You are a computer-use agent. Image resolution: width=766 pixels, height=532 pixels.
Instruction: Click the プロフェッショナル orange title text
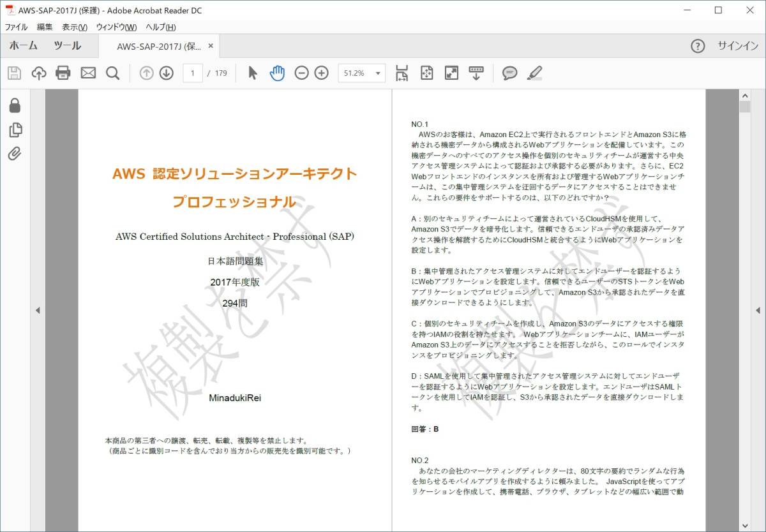tap(234, 202)
